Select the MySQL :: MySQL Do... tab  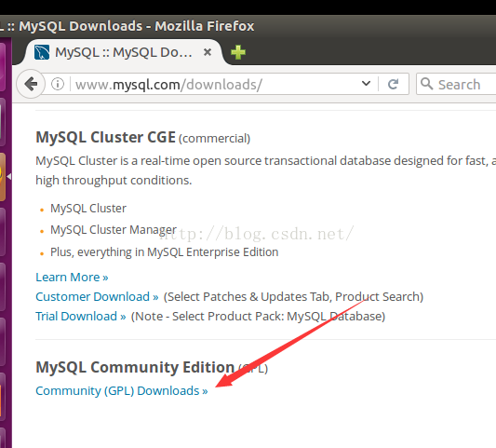click(x=124, y=52)
